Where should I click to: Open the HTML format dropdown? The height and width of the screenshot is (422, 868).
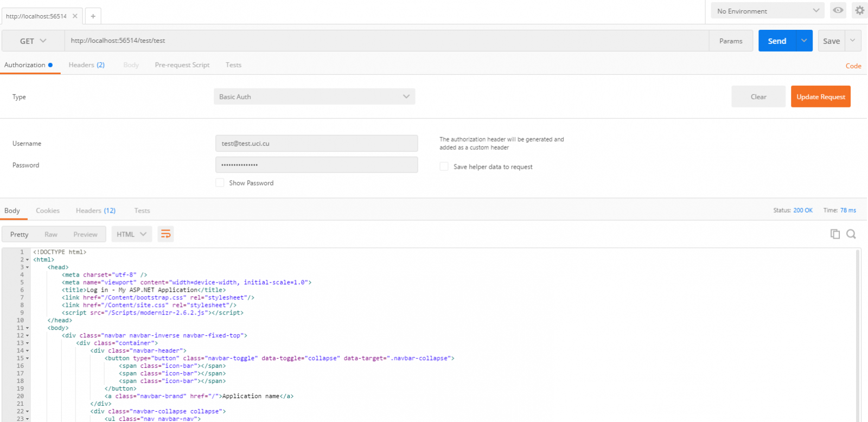click(x=132, y=234)
